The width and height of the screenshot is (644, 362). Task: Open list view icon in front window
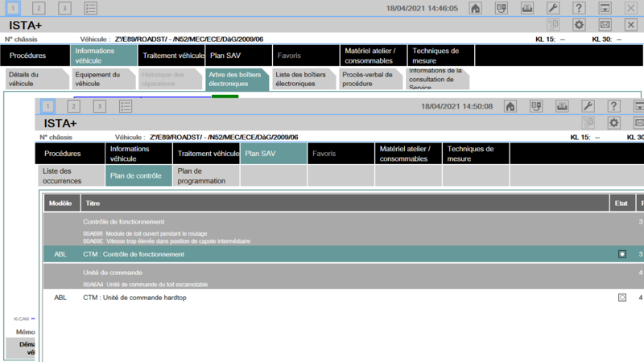[126, 106]
